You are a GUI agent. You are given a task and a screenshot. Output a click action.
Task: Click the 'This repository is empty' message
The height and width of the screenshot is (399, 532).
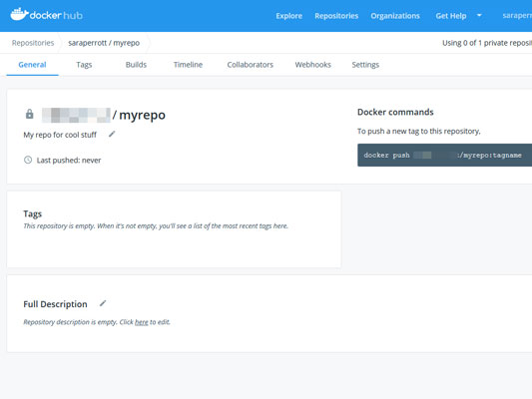click(156, 226)
